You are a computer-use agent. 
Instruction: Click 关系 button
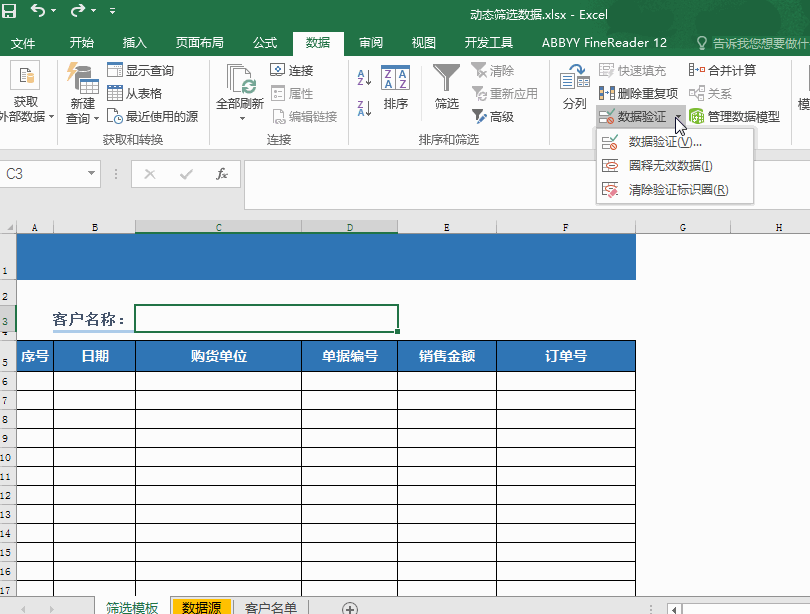(x=710, y=93)
